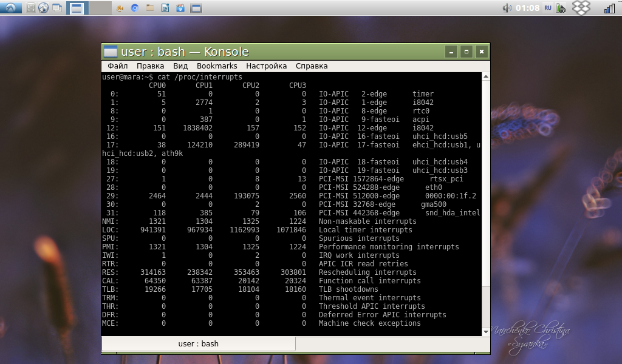
Task: Click the value 1838402 in row 12
Action: (x=197, y=128)
